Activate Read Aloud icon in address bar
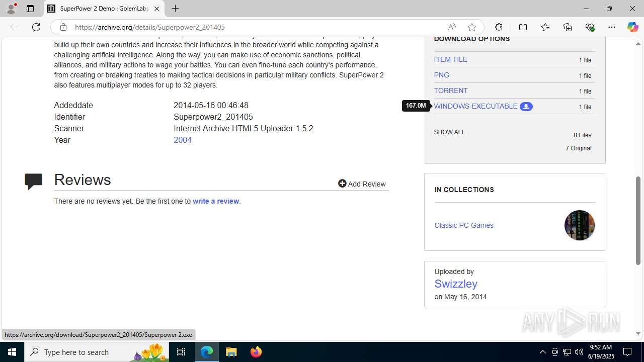 tap(452, 27)
